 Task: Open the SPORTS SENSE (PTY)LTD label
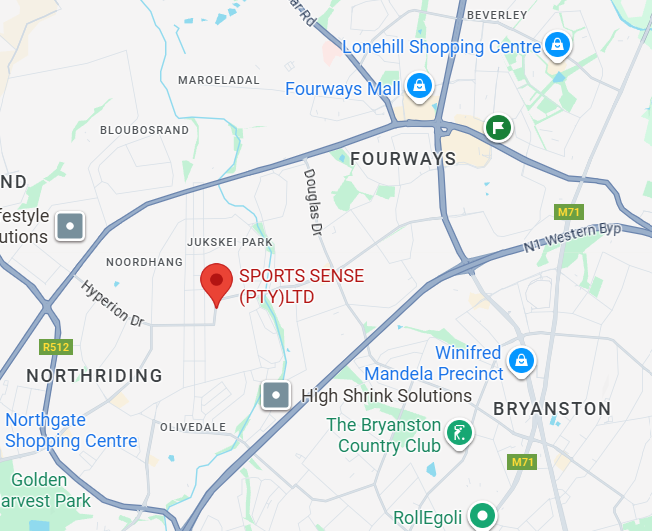point(301,286)
